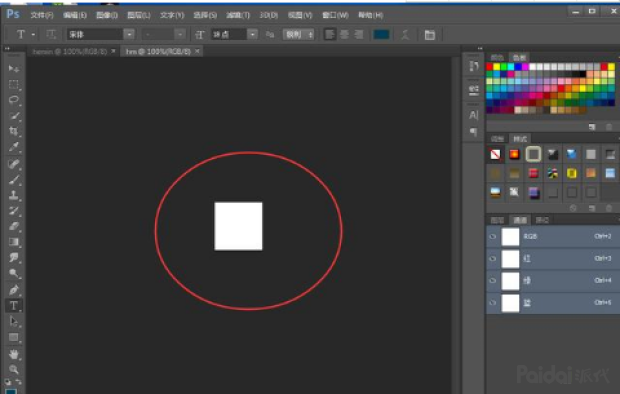Viewport: 620px width, 394px height.
Task: Select the Hand tool
Action: (13, 354)
